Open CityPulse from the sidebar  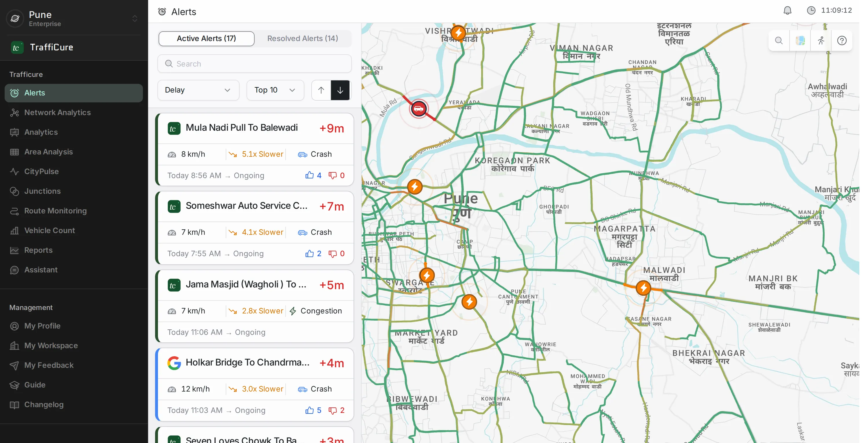click(74, 171)
